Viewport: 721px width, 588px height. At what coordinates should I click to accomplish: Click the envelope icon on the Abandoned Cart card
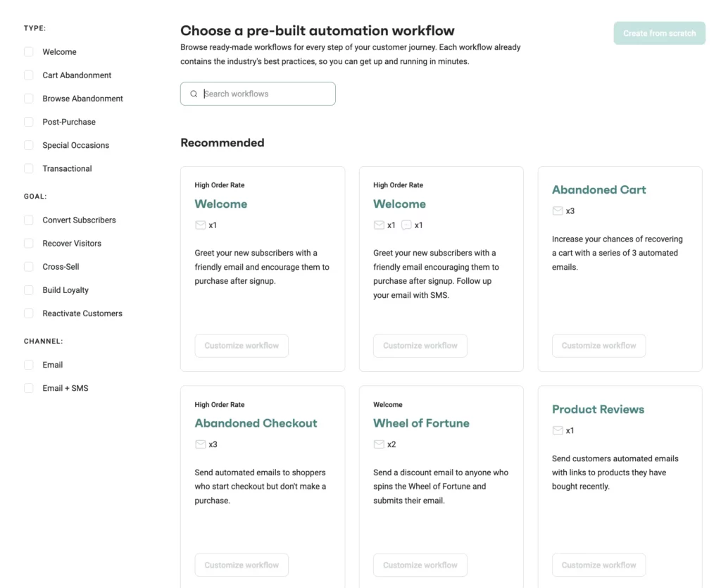(557, 210)
